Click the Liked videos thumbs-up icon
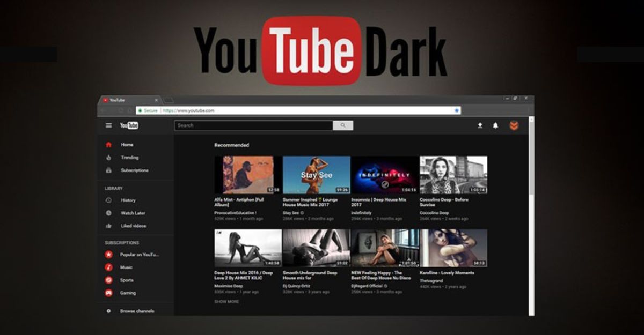This screenshot has height=335, width=644. (x=108, y=226)
